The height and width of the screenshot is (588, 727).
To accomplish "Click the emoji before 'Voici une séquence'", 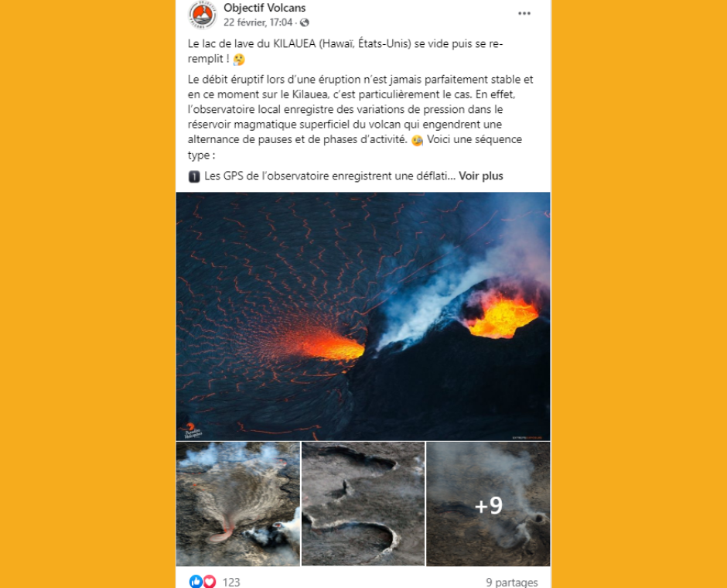I will point(417,140).
